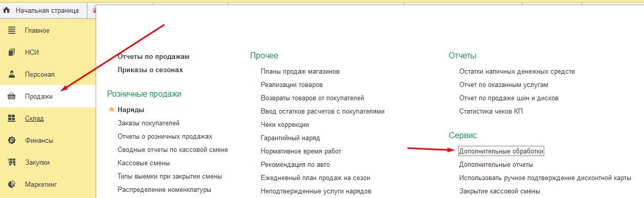This screenshot has height=198, width=644.
Task: Open the Финансы section
Action: click(x=48, y=140)
